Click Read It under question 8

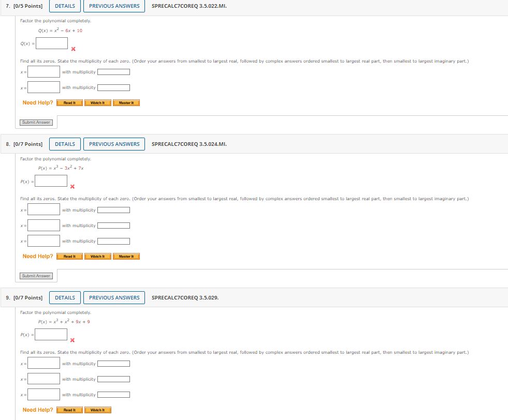point(69,256)
